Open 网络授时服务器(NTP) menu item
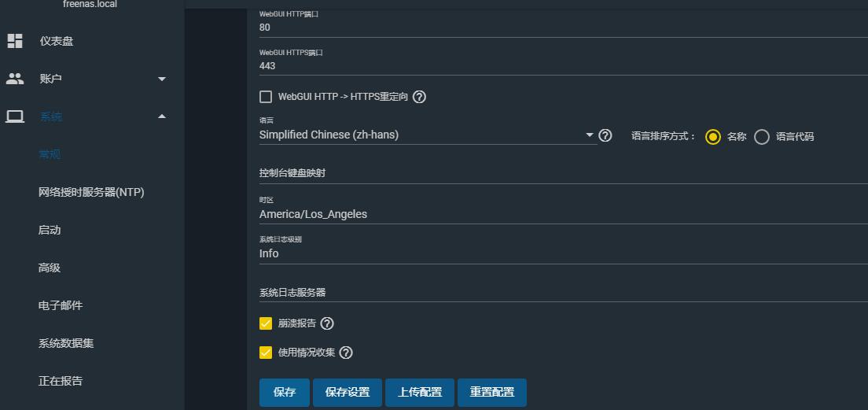This screenshot has height=410, width=868. point(91,192)
